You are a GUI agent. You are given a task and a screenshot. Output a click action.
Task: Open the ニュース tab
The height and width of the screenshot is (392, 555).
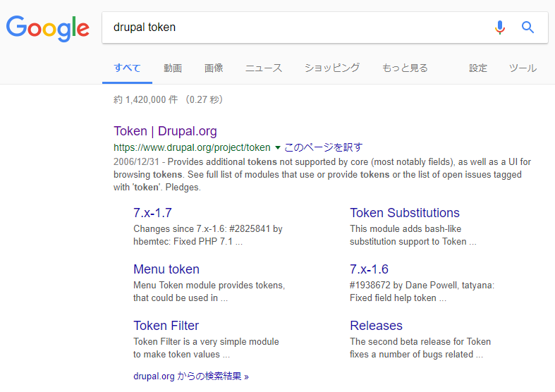click(x=264, y=68)
